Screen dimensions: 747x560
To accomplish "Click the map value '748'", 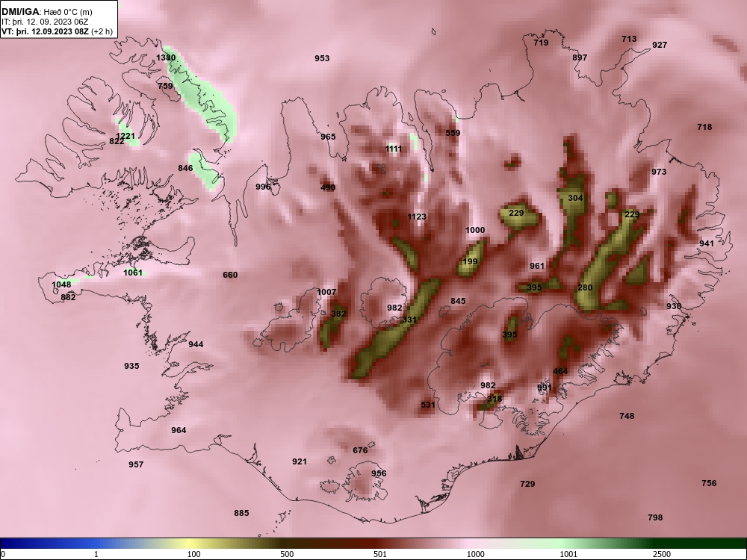I will 627,416.
